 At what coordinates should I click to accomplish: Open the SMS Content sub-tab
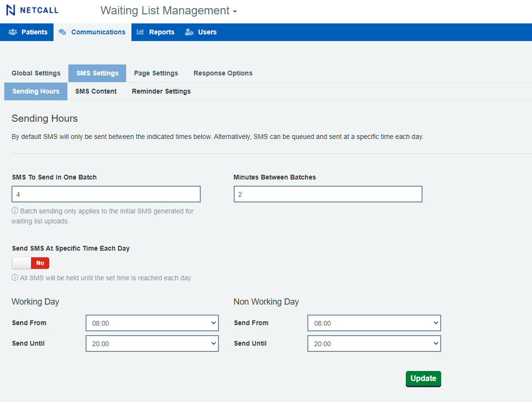click(x=96, y=91)
